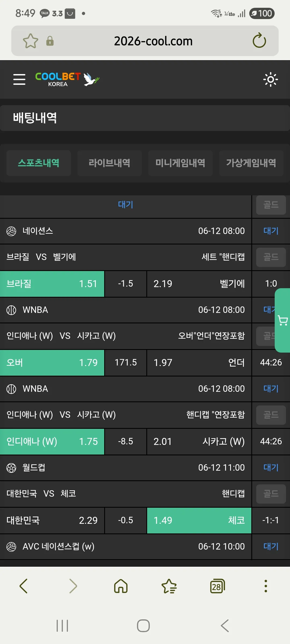Open the browser tabs counter showing 28
The image size is (290, 644).
[217, 586]
